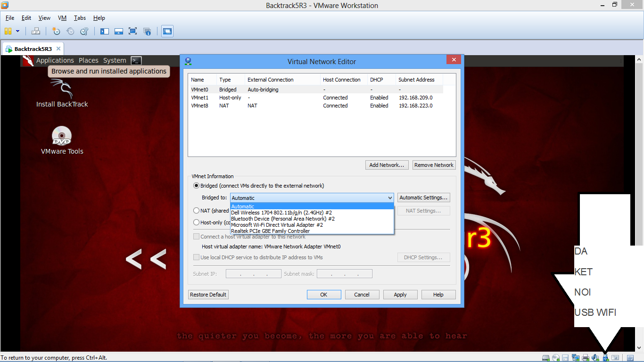Click the Restore Default button
Screen dimensions: 644x362
[208, 295]
